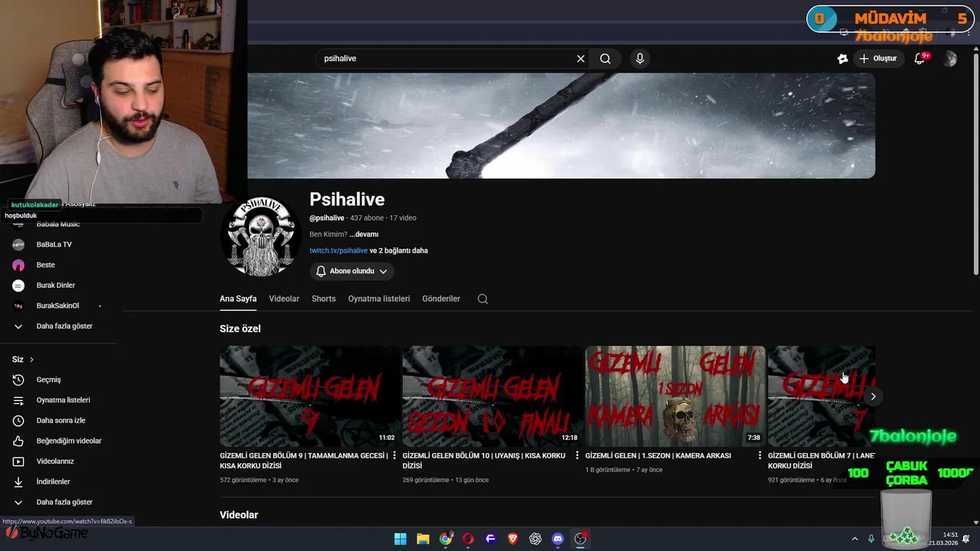The image size is (980, 551).
Task: Select the Ana Sayfa tab
Action: tap(238, 298)
